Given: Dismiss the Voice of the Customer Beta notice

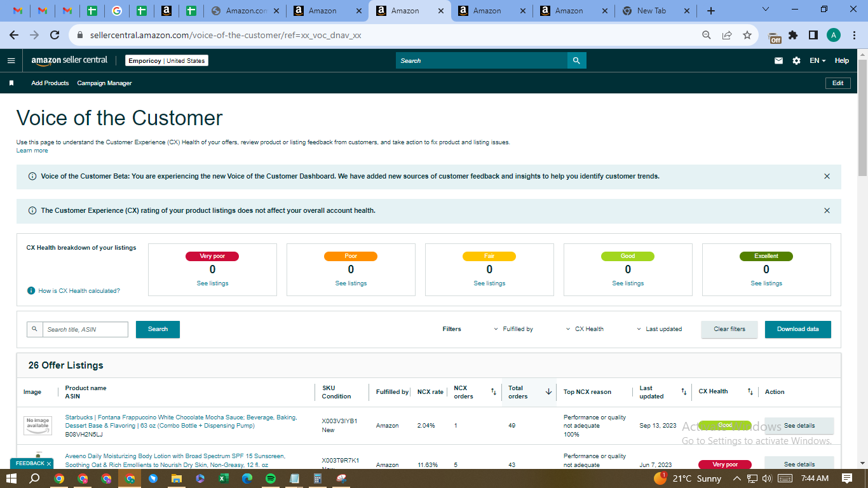Looking at the screenshot, I should pyautogui.click(x=827, y=176).
